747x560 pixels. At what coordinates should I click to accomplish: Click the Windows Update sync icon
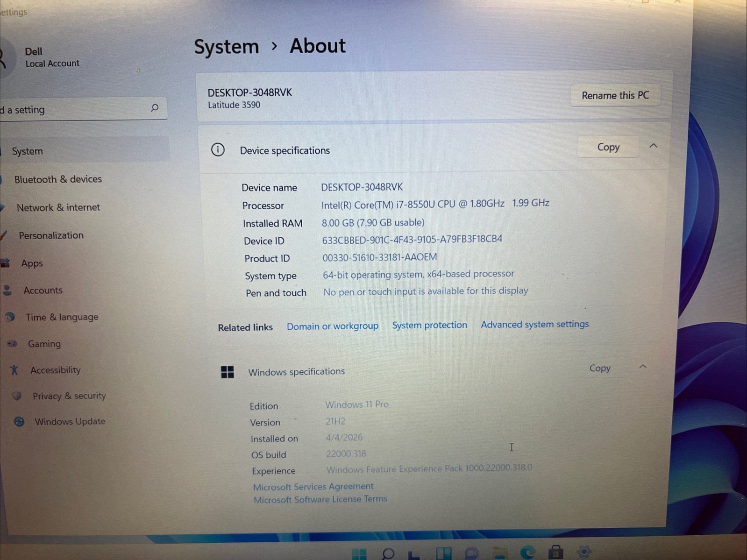click(19, 422)
